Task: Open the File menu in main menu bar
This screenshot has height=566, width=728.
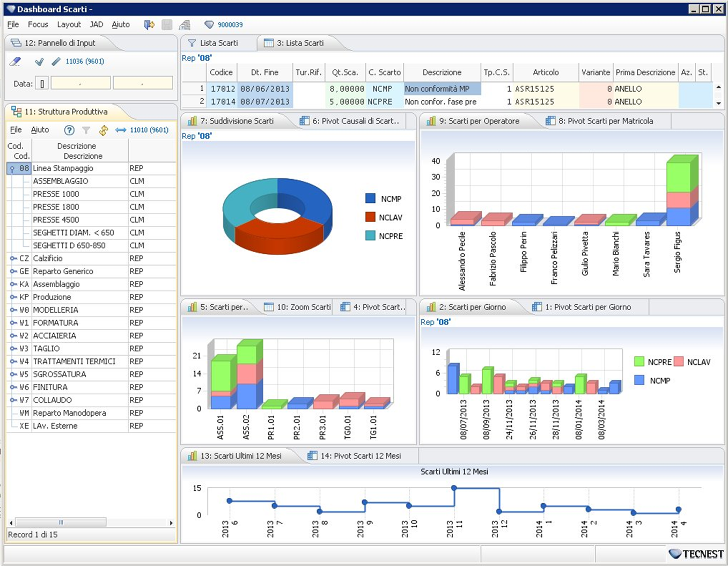Action: (13, 25)
